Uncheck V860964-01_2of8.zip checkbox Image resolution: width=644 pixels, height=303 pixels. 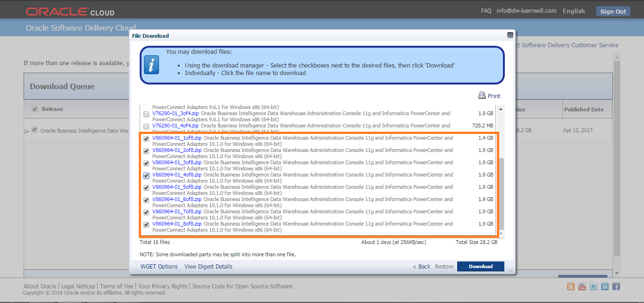click(146, 151)
